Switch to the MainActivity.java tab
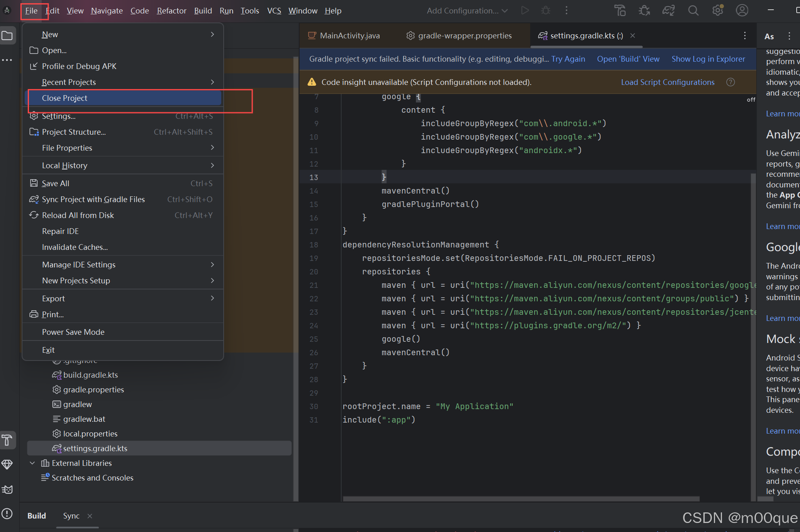 (349, 36)
